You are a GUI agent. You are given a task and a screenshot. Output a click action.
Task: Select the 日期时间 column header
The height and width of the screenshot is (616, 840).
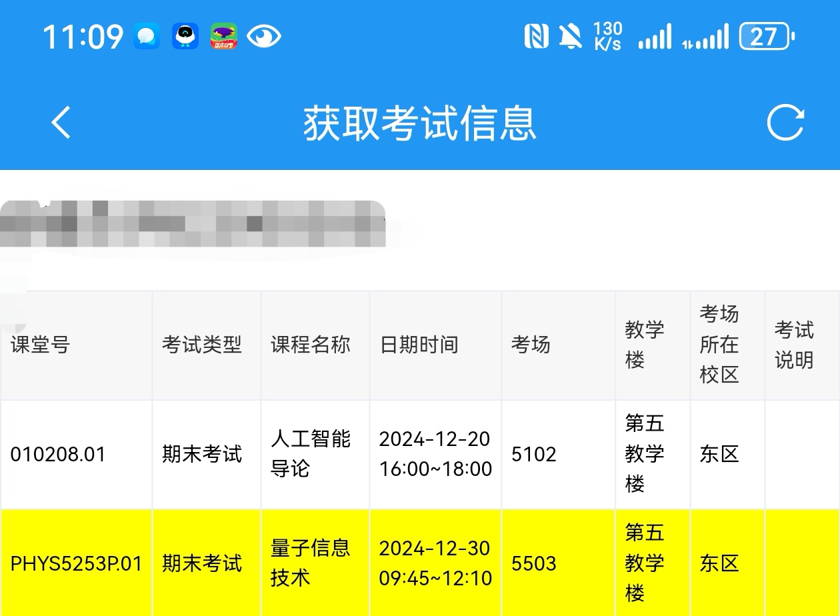419,345
